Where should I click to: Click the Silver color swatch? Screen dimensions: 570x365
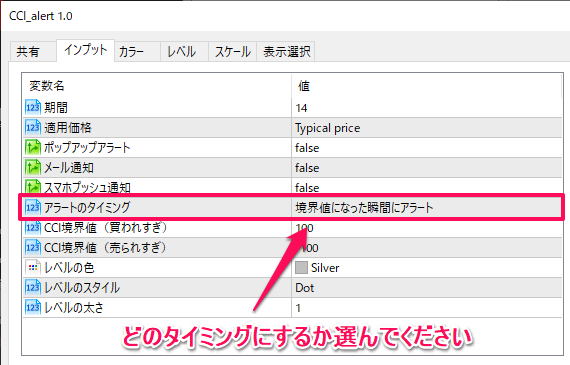click(x=301, y=268)
